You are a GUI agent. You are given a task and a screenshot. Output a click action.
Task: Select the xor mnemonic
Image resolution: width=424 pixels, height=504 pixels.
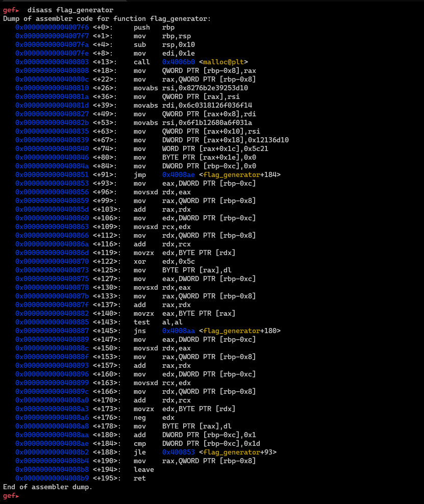point(140,262)
